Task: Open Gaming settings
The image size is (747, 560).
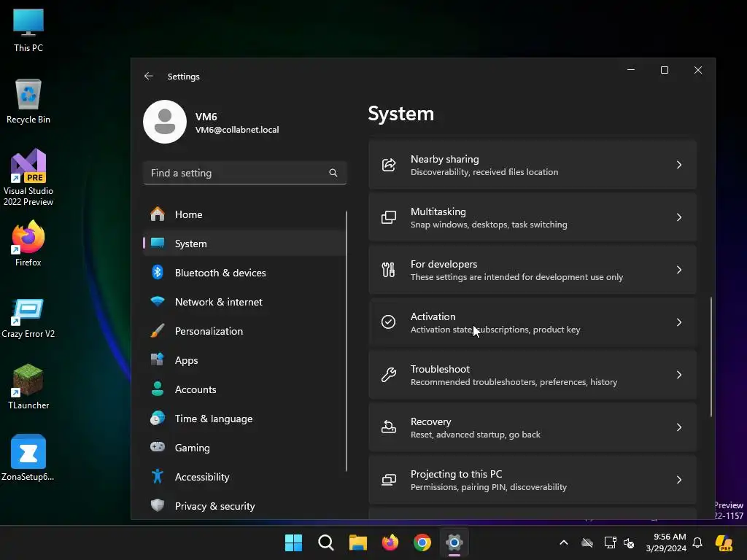Action: point(244,448)
